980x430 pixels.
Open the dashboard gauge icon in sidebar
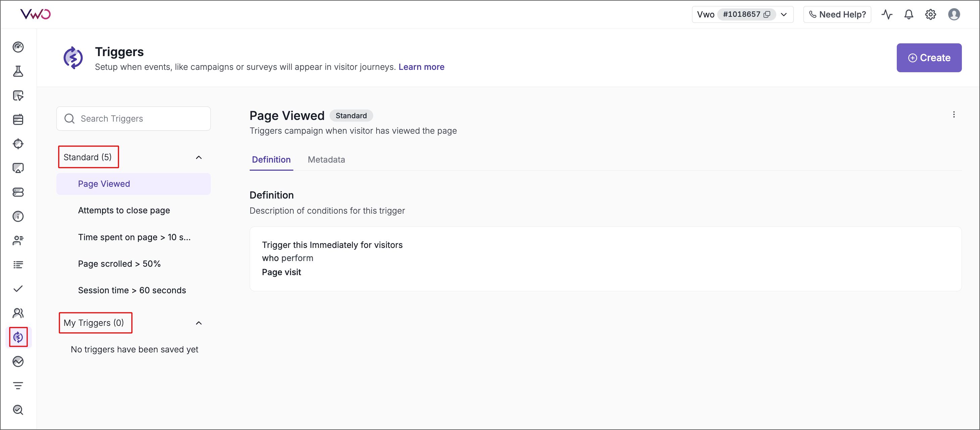[x=18, y=47]
